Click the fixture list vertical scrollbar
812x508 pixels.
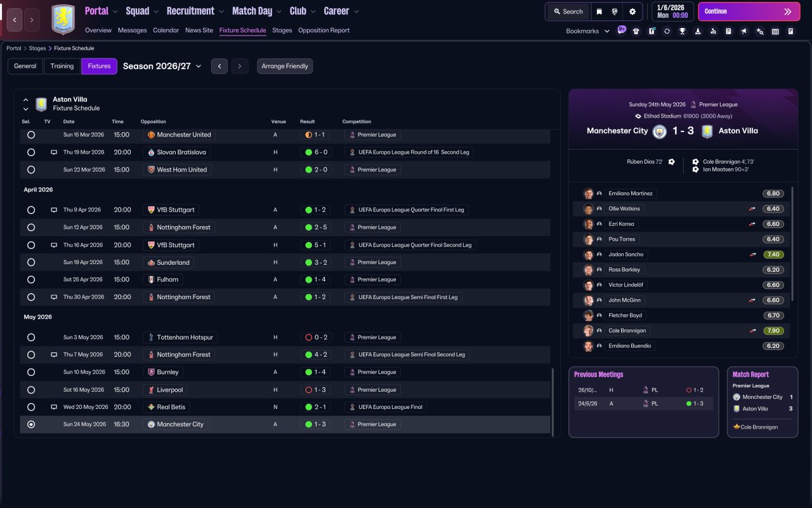tap(553, 401)
